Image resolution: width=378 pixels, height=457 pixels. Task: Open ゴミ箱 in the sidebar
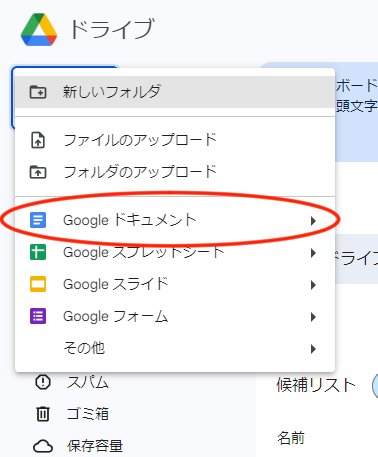point(87,414)
